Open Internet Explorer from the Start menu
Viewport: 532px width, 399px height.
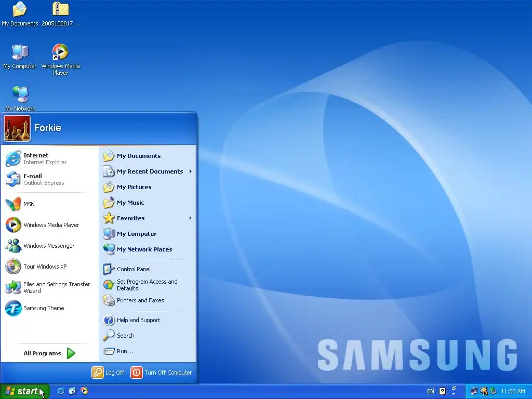pos(49,158)
